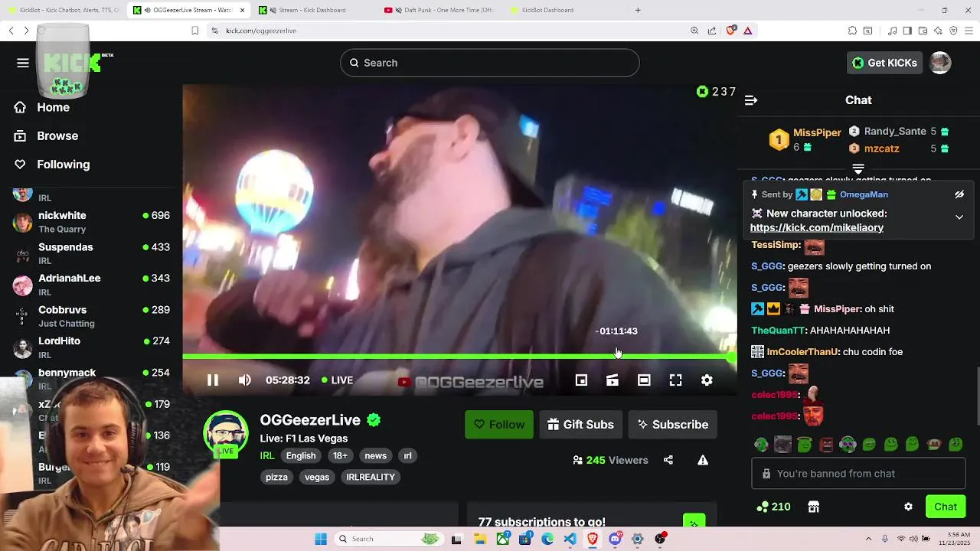Collapse the chat panel arrow icon

click(x=751, y=100)
